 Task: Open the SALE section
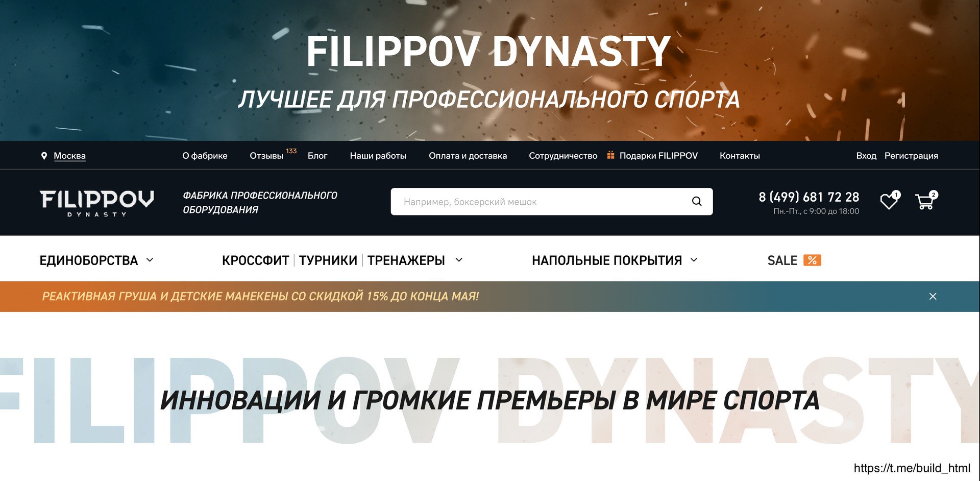(782, 260)
